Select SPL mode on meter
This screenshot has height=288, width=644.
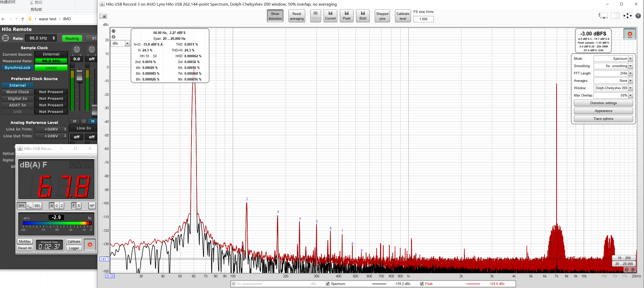tap(22, 206)
